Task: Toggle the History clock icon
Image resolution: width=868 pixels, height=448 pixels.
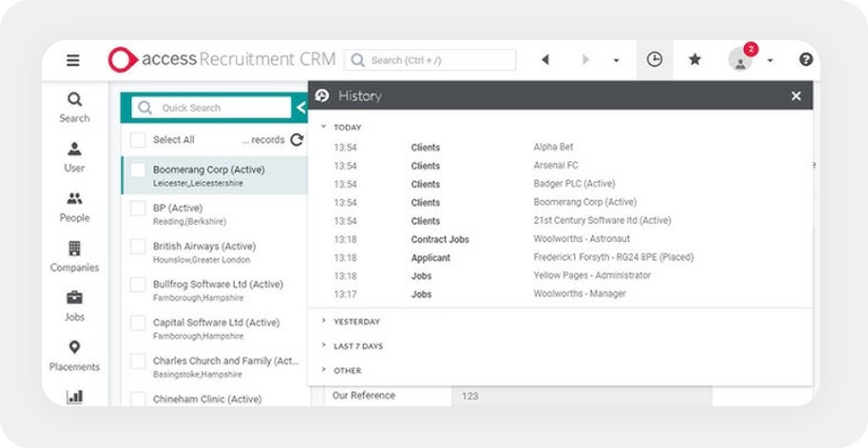Action: [x=655, y=59]
